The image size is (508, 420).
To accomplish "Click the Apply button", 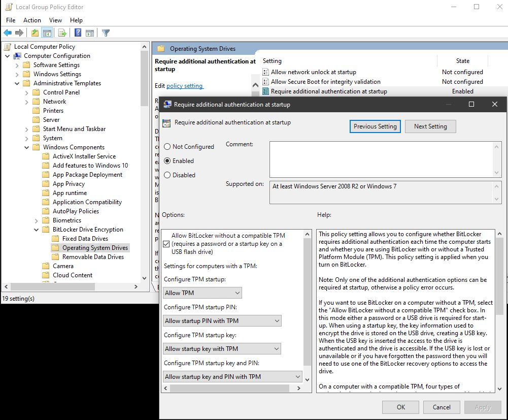I will [483, 407].
